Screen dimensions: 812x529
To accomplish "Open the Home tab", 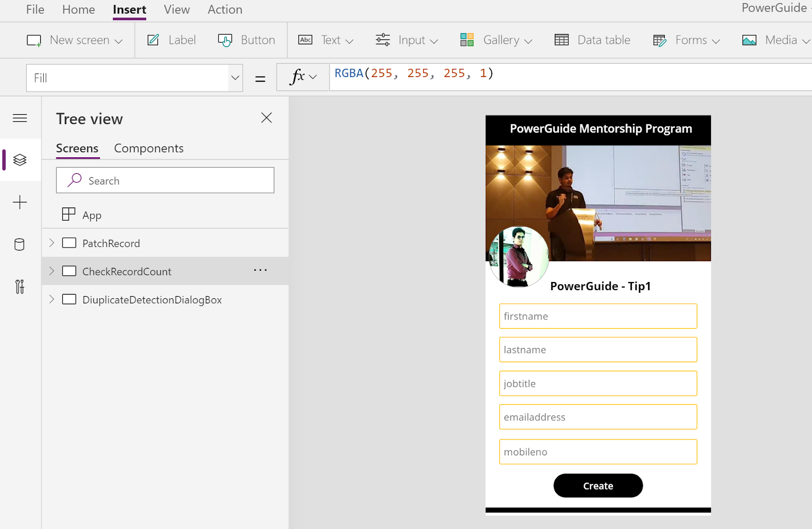I will pyautogui.click(x=79, y=10).
